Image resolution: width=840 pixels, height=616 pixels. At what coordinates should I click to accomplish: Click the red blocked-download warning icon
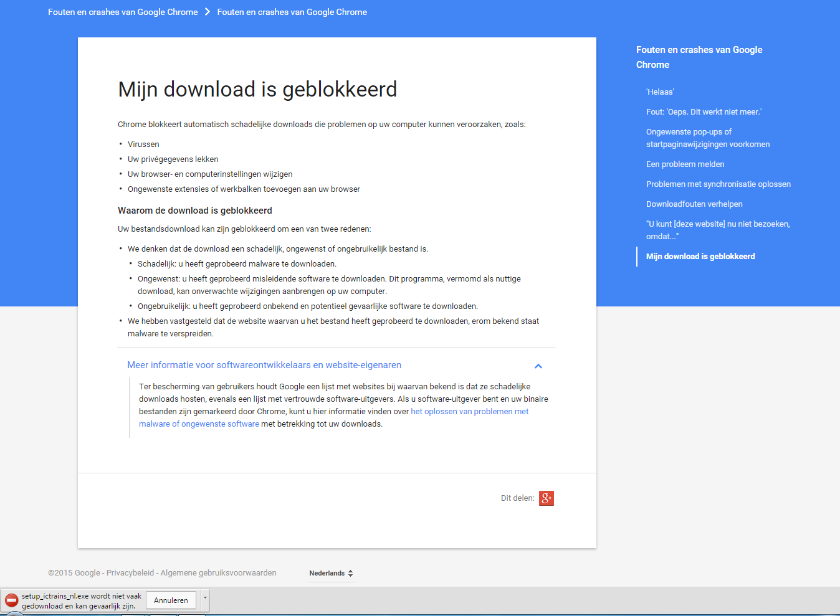[x=11, y=600]
